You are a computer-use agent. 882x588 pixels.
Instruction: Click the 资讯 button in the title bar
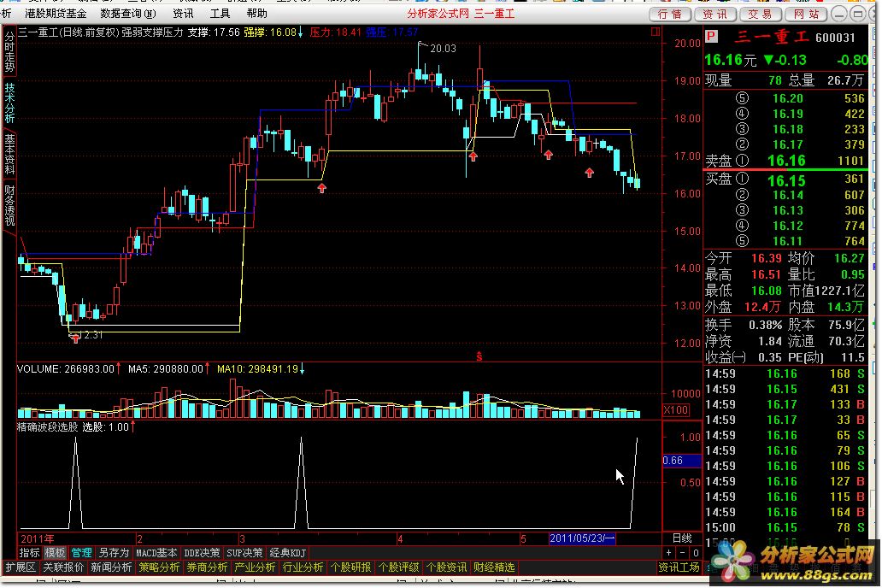coord(715,14)
